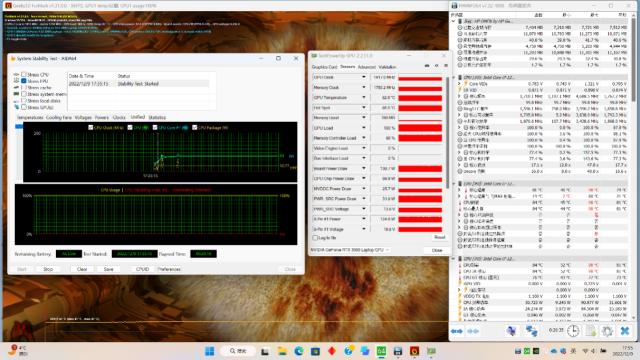Uncheck the Stress FPU checkbox
Image resolution: width=640 pixels, height=360 pixels.
[24, 81]
